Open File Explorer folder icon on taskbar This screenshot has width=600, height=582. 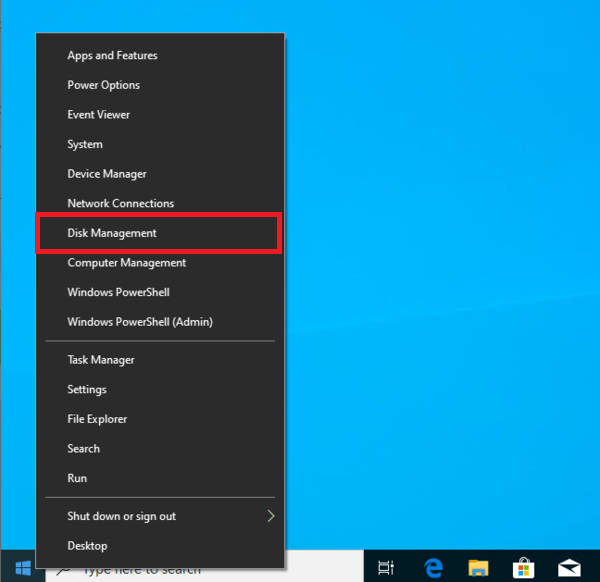[x=478, y=568]
